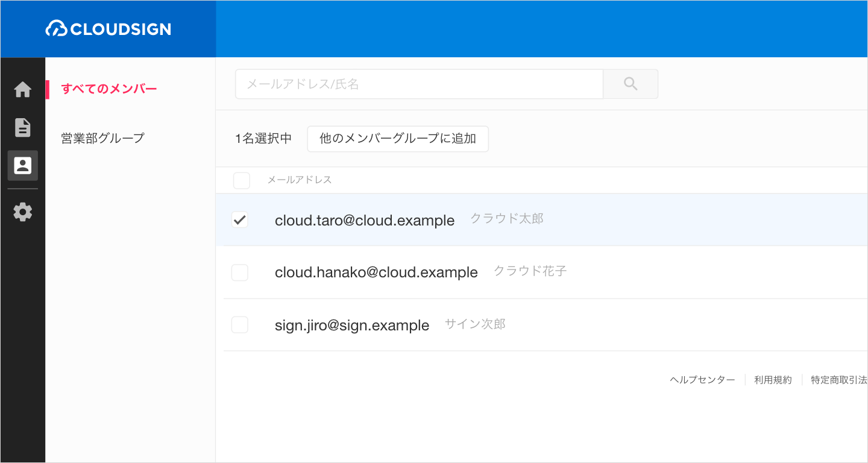868x463 pixels.
Task: Open the Documents icon in sidebar
Action: click(23, 127)
